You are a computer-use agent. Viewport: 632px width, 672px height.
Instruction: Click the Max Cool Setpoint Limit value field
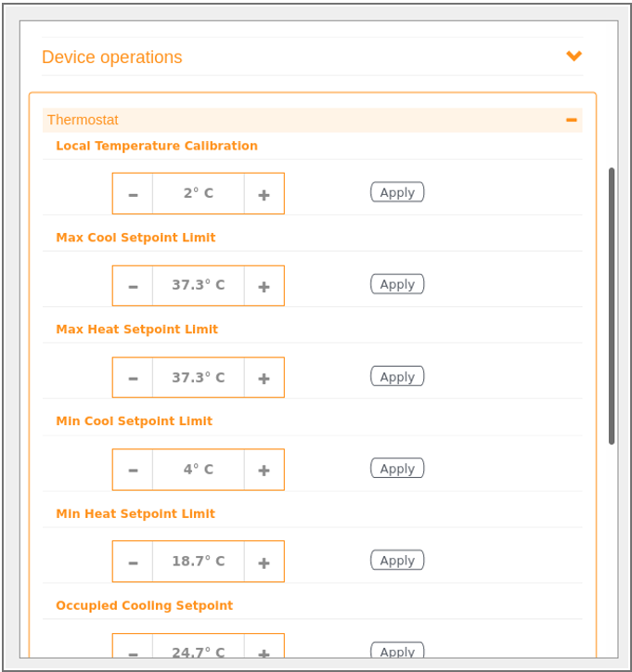coord(199,286)
